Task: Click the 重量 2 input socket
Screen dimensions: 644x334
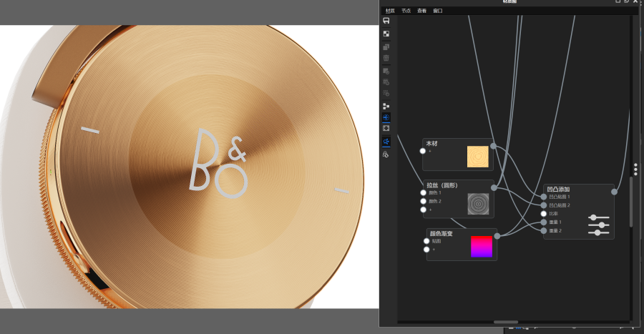Action: 544,230
